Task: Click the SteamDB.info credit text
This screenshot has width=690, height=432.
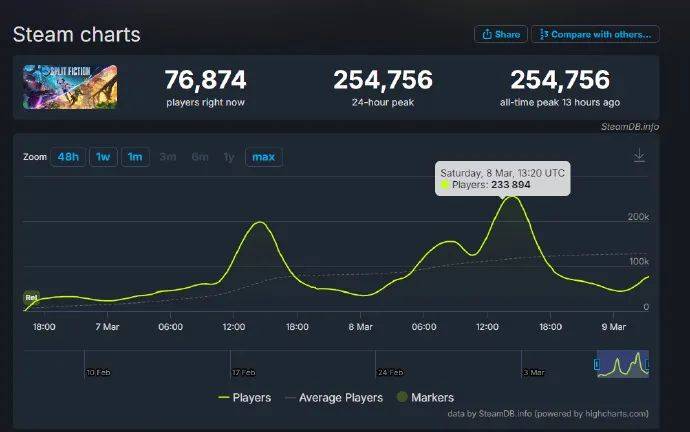Action: 630,127
